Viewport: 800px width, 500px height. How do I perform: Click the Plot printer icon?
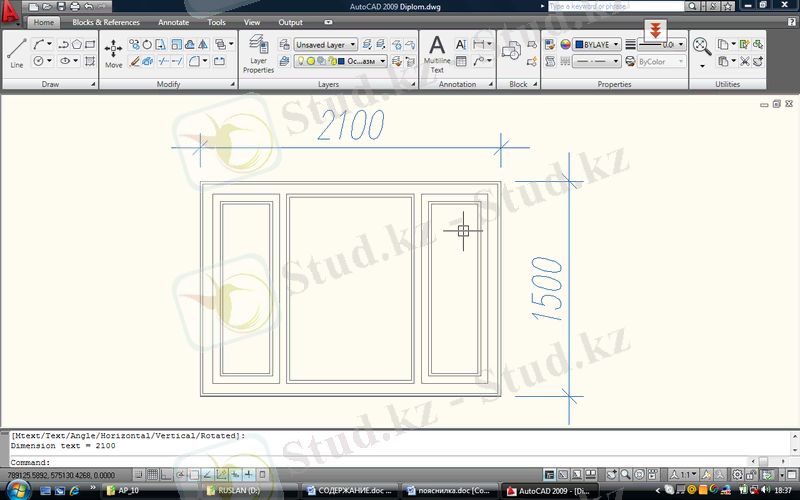coord(74,7)
